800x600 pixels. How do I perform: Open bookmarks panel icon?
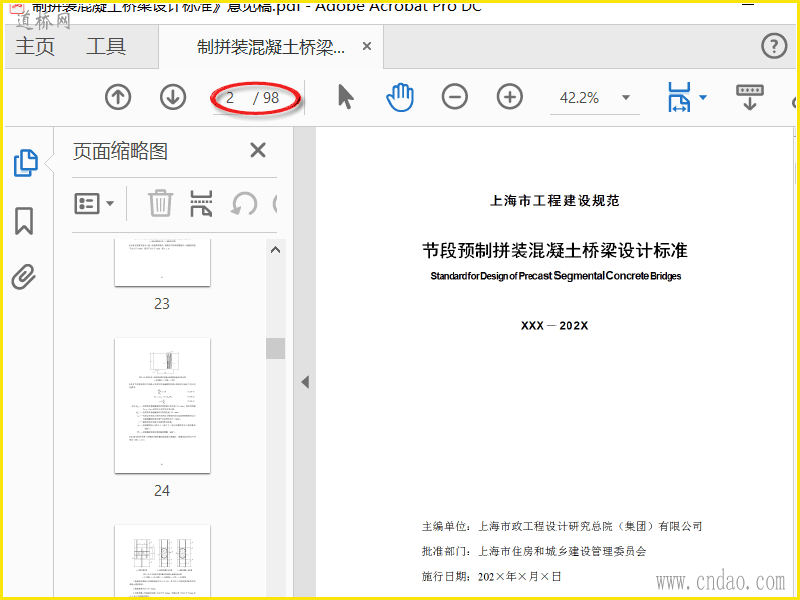tap(24, 220)
